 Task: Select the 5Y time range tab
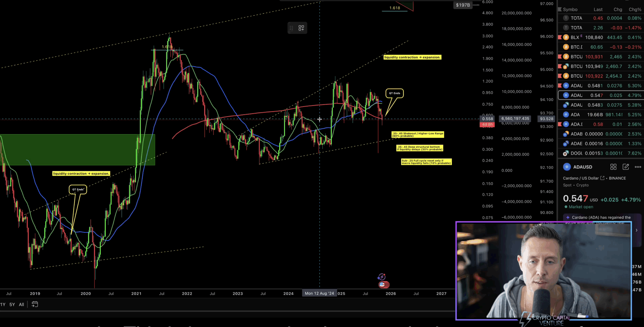(12, 304)
